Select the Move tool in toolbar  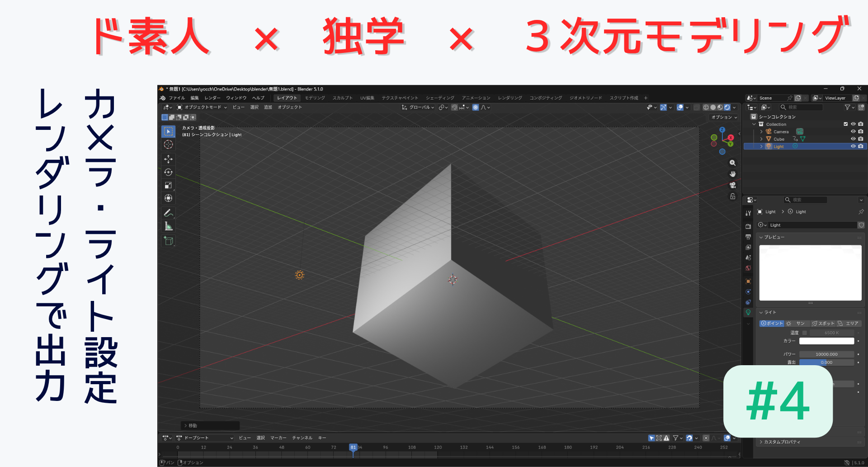pos(168,159)
